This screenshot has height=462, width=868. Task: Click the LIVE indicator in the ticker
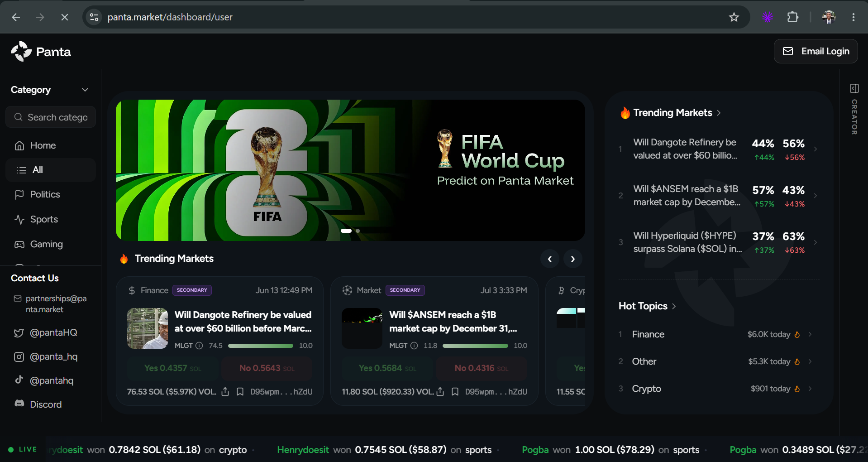coord(23,449)
